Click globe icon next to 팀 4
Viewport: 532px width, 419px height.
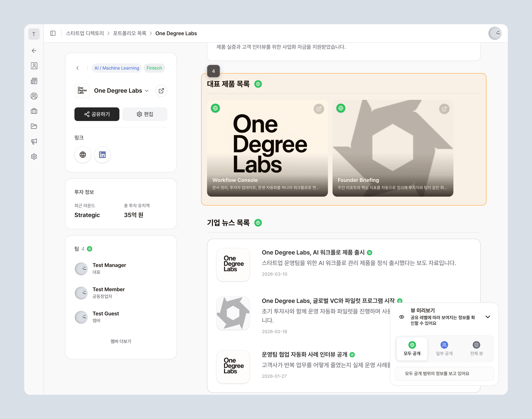click(90, 249)
